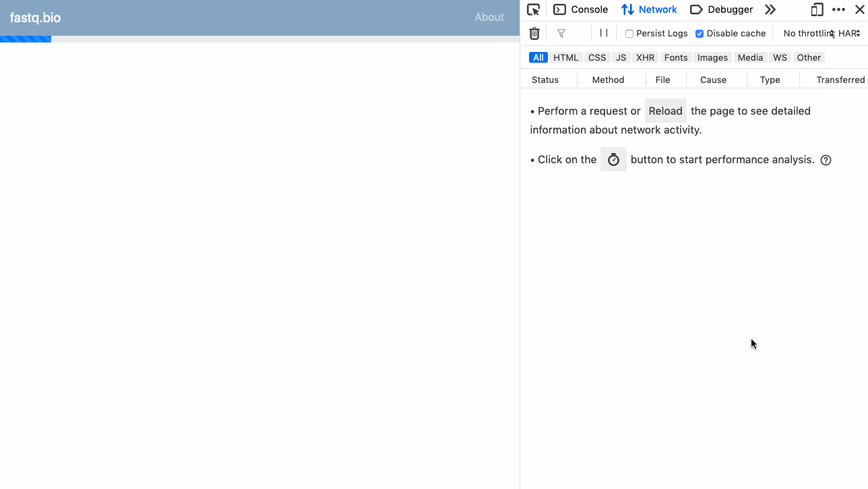Activate the element picker tool
Screen dimensions: 868x489
(x=533, y=9)
